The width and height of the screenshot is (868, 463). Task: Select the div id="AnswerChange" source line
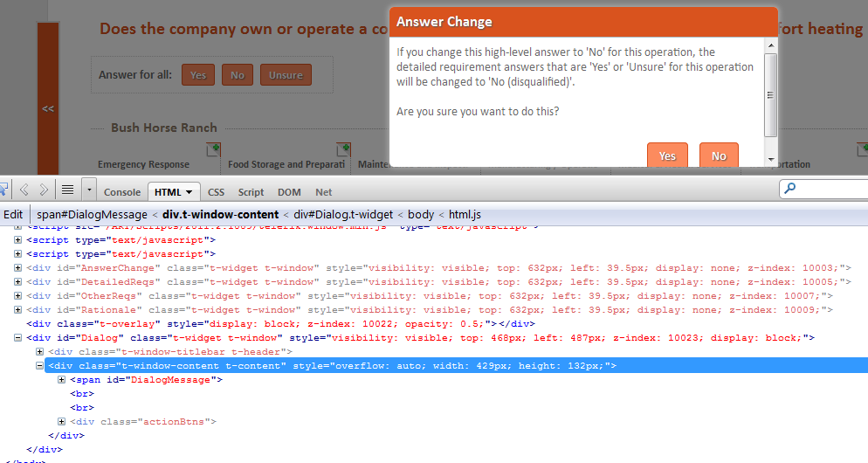point(439,267)
